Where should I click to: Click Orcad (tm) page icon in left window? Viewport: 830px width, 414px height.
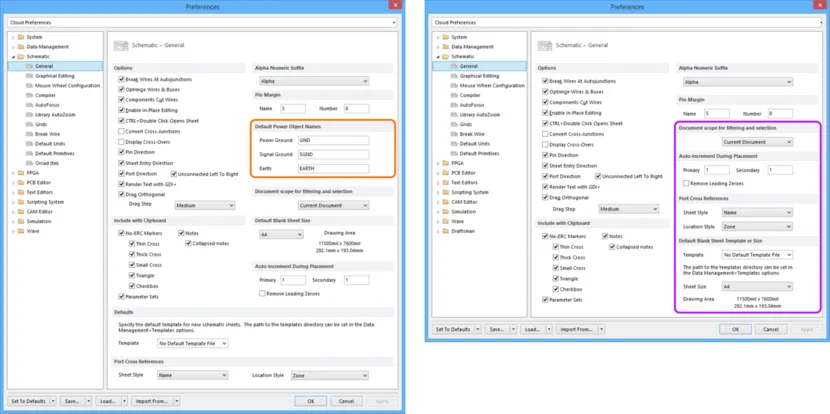(30, 163)
